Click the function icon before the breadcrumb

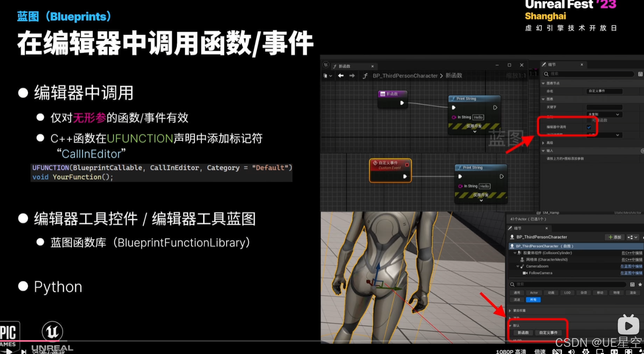[365, 76]
